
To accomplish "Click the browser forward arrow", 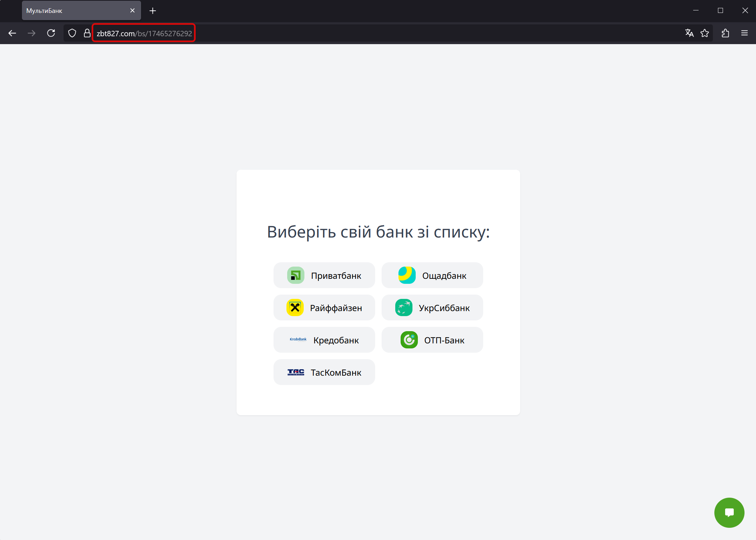I will click(x=32, y=33).
